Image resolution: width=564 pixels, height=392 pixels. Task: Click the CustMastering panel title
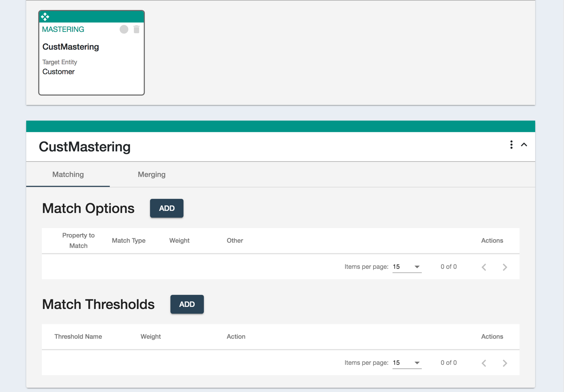(x=84, y=147)
